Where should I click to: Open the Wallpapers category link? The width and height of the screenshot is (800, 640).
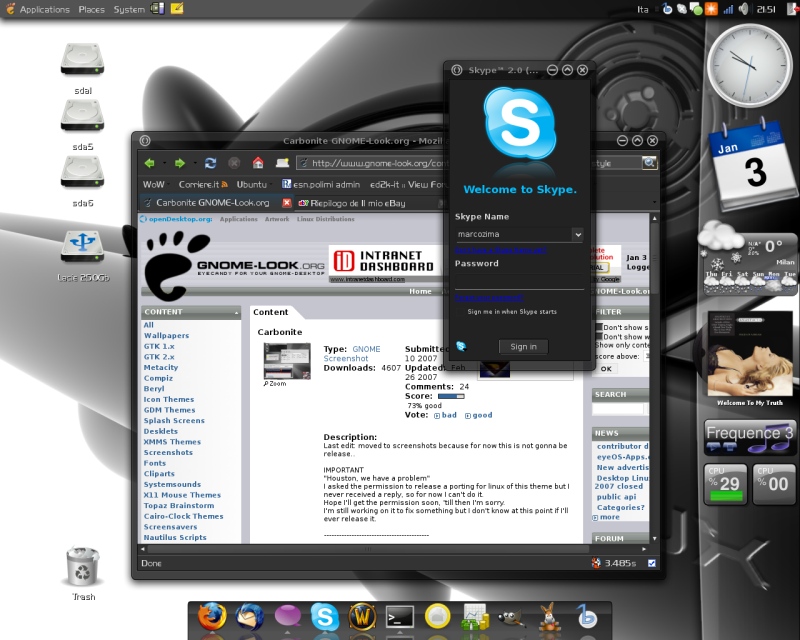166,335
